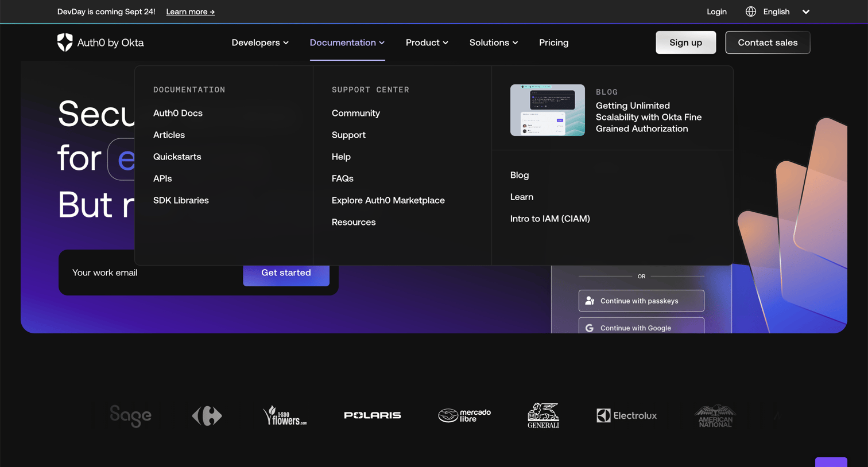Screen dimensions: 868x467
Task: Expand the Product menu
Action: [x=427, y=42]
